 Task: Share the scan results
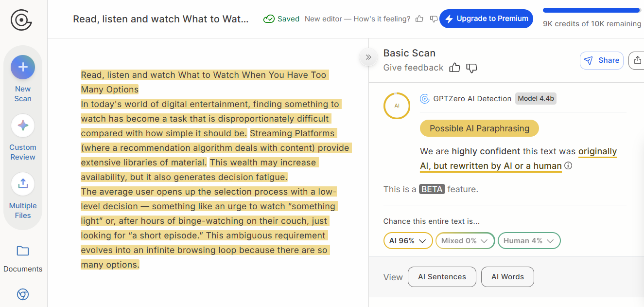pos(602,60)
